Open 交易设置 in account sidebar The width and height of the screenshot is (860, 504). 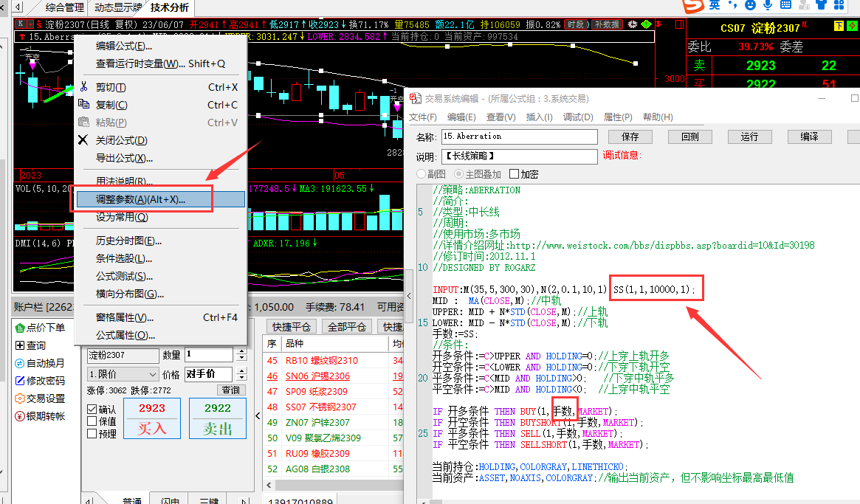40,398
